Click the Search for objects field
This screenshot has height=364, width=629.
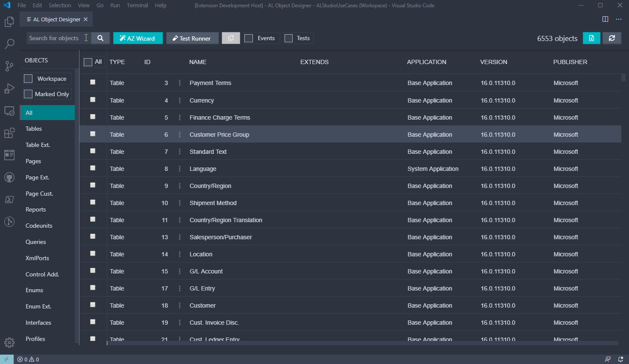(59, 38)
